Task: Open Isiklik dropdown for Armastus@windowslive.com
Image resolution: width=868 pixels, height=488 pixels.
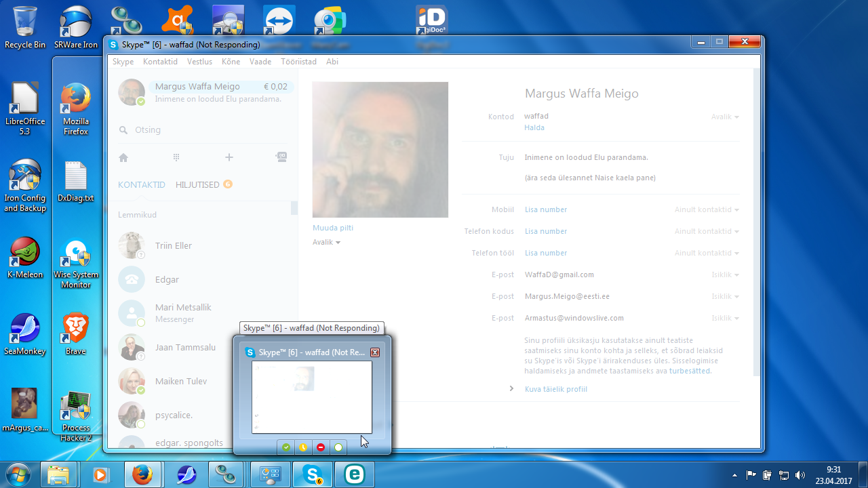Action: tap(725, 318)
